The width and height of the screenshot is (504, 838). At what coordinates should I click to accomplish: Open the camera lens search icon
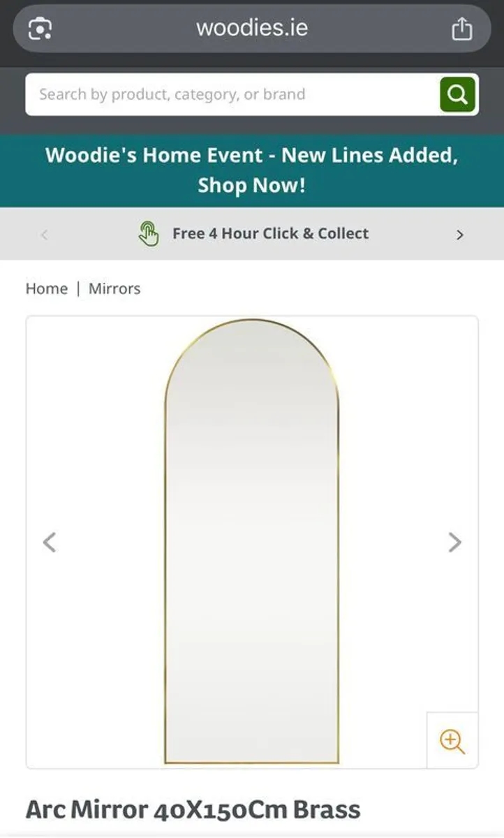point(40,29)
